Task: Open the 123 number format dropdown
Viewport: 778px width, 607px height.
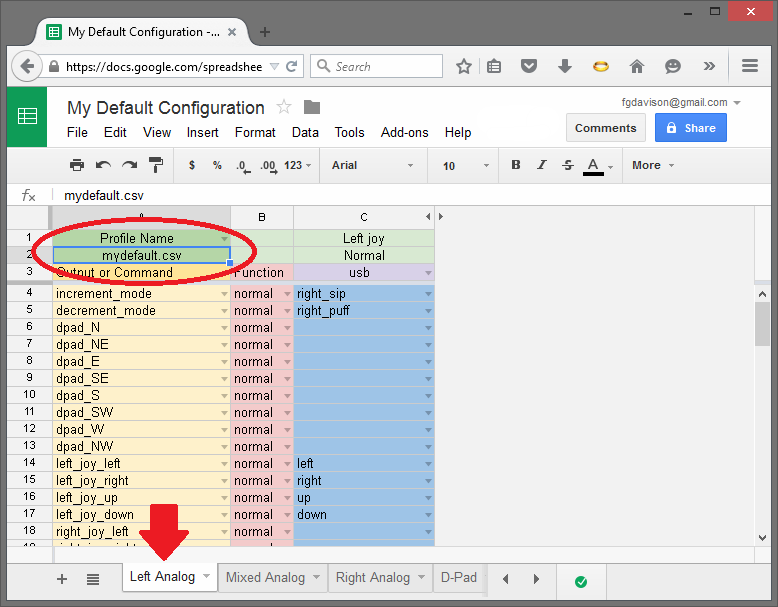Action: 298,165
